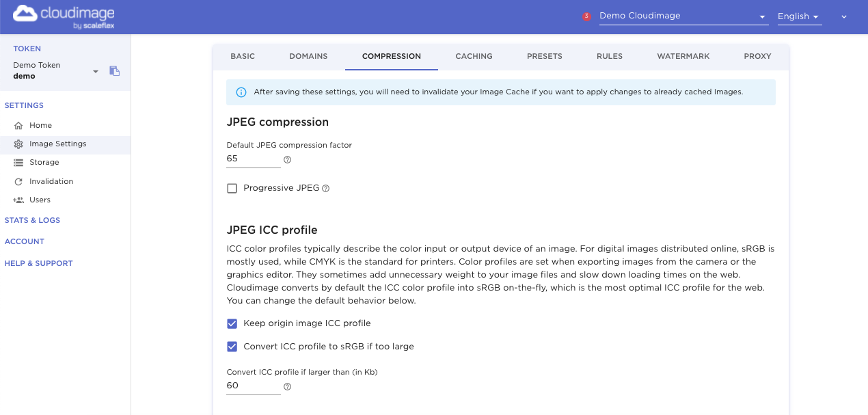Viewport: 868px width, 415px height.
Task: Click help icon beside ICC size field
Action: click(287, 386)
